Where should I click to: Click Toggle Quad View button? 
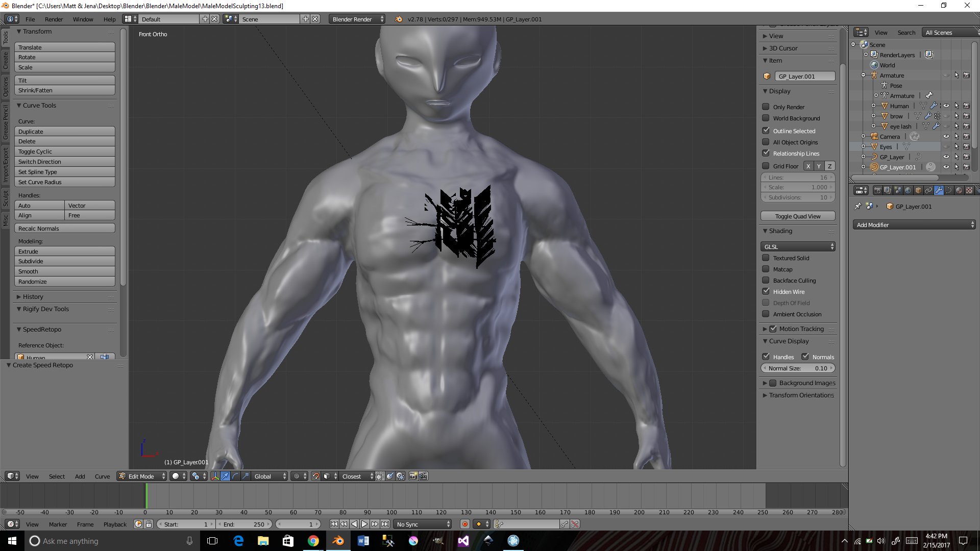798,216
